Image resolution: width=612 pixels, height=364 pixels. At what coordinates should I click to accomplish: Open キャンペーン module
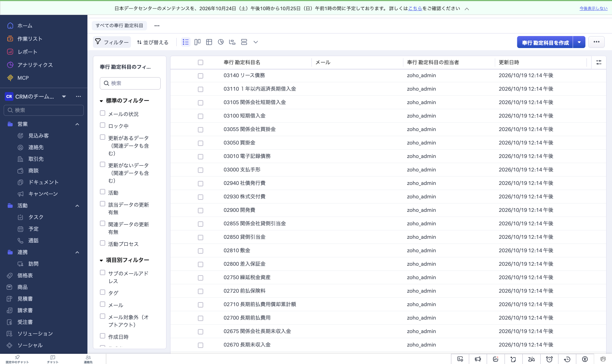(43, 194)
